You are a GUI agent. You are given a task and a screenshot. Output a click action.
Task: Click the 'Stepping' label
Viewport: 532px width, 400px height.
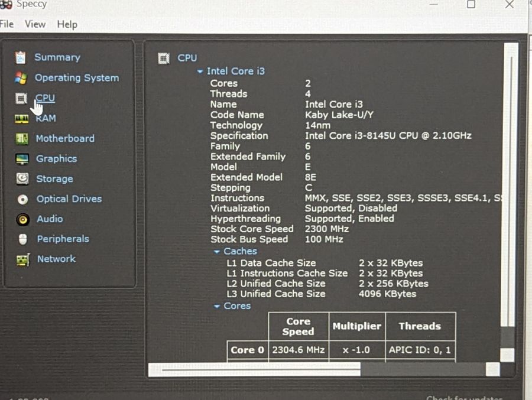[231, 188]
